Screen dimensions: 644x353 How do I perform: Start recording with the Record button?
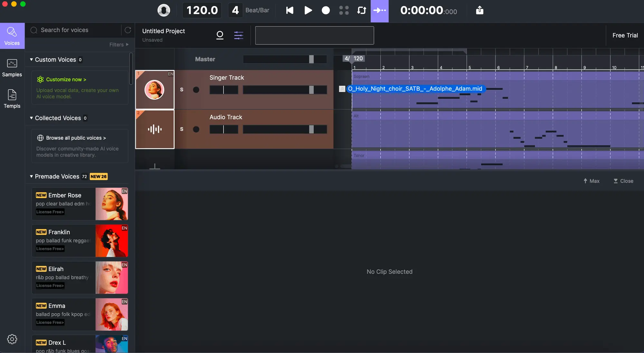326,10
